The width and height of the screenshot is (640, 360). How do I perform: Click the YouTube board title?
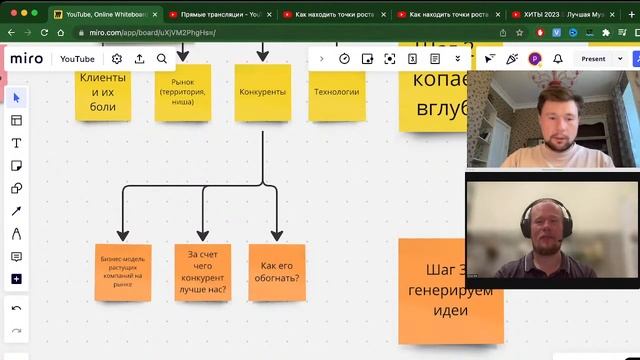[77, 59]
